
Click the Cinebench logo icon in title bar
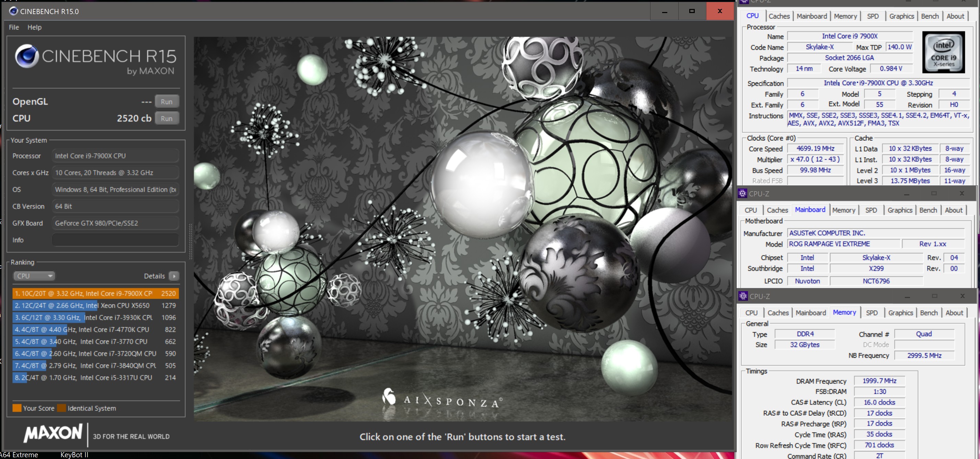[13, 11]
